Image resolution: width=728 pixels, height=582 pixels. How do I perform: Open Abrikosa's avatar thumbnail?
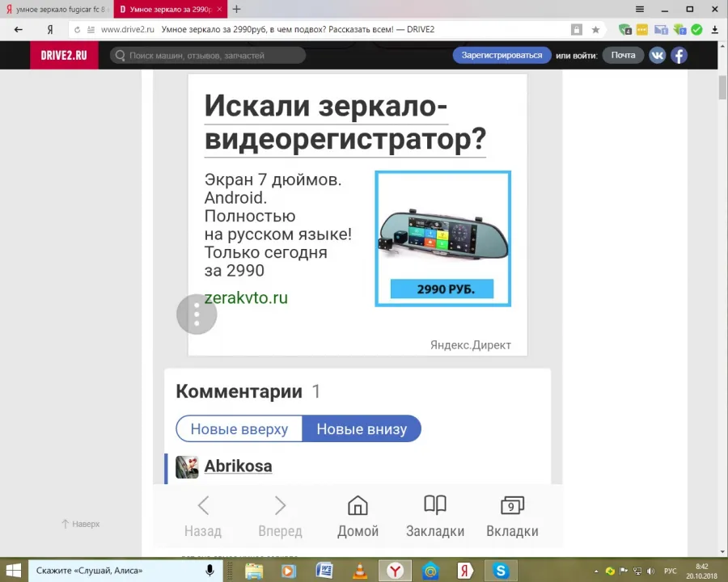tap(187, 467)
